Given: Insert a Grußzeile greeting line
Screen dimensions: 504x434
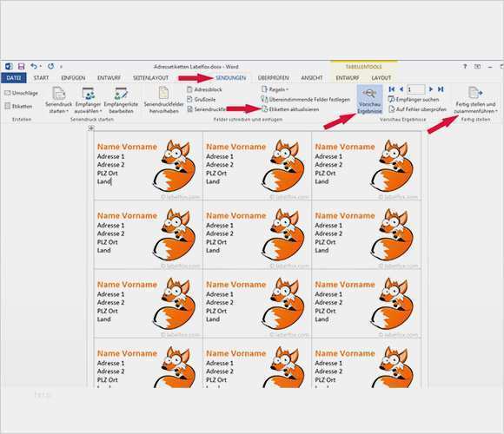Looking at the screenshot, I should [x=202, y=100].
